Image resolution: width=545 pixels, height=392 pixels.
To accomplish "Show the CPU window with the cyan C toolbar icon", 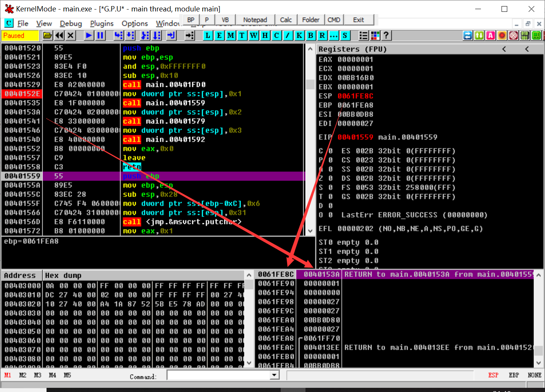I will pyautogui.click(x=277, y=35).
